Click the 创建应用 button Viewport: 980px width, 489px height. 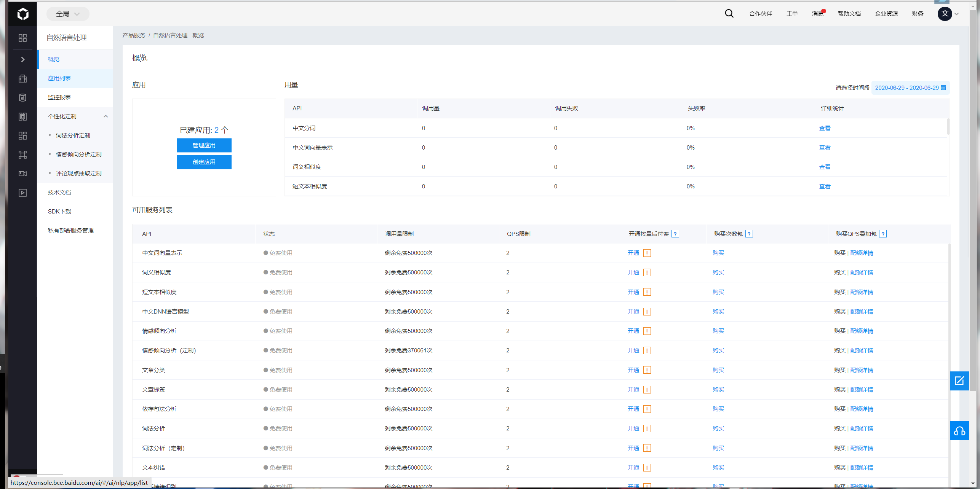click(x=204, y=162)
